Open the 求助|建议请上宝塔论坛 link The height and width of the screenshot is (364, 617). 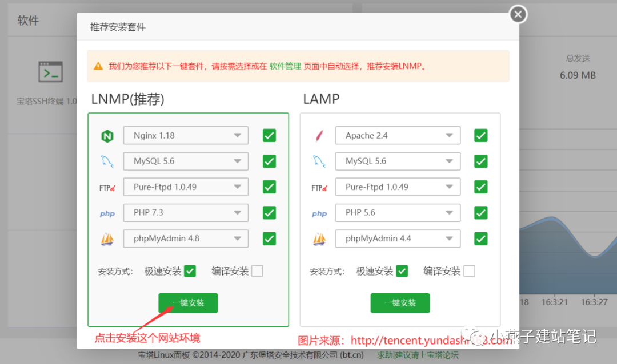[418, 354]
